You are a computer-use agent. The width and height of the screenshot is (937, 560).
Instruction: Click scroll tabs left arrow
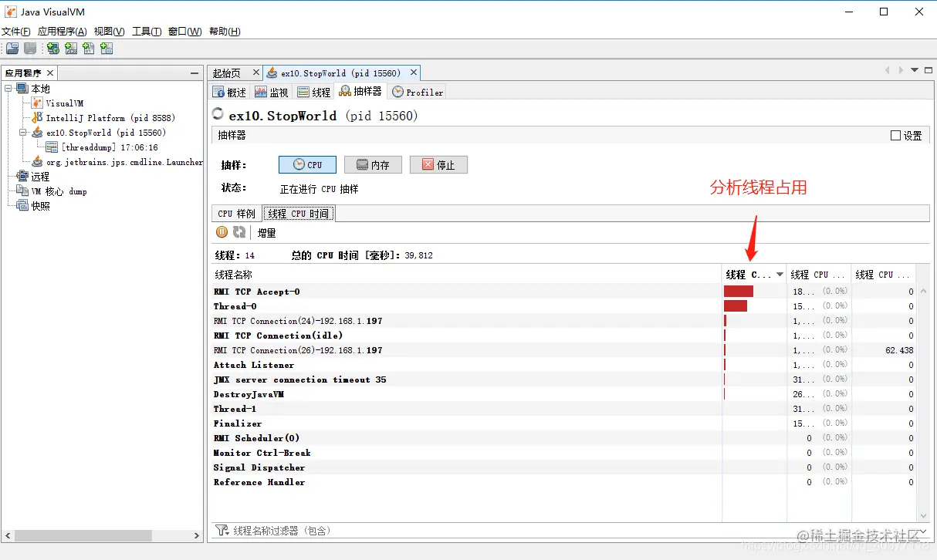tap(888, 70)
